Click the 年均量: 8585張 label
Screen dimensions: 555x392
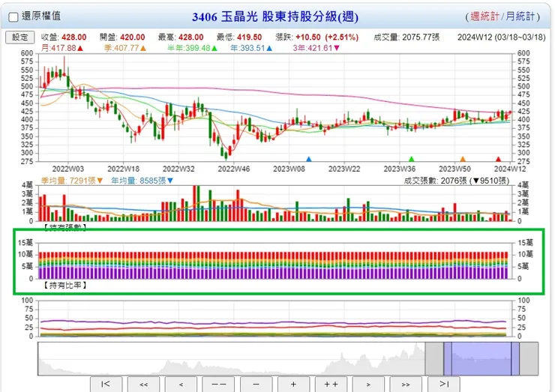(x=142, y=181)
